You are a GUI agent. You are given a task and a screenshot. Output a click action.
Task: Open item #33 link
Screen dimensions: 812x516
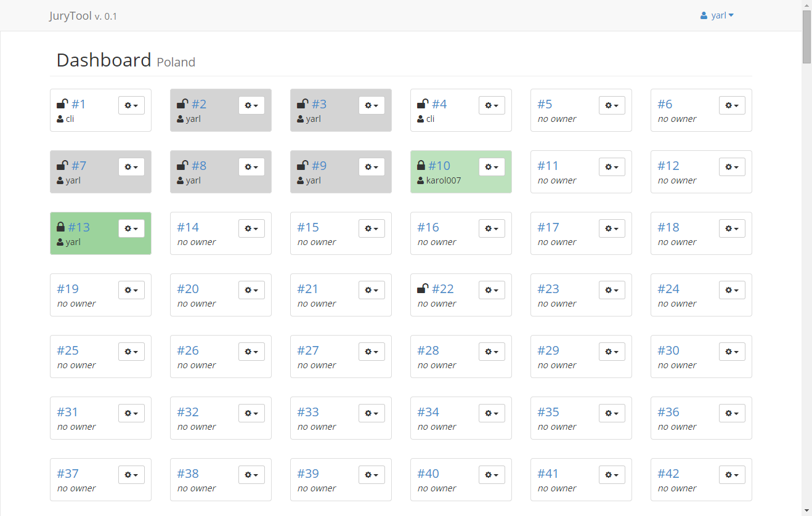(308, 412)
